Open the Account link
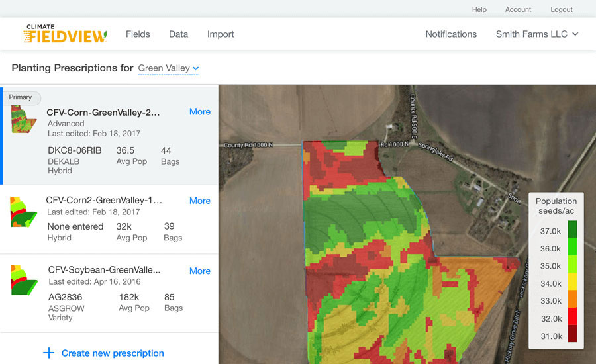Viewport: 596px width, 364px height. coord(518,9)
